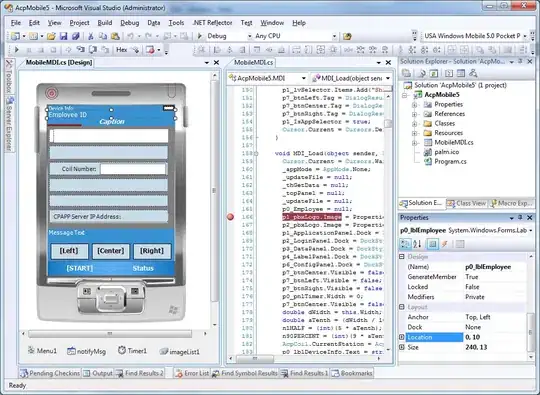Open the Build menu

click(105, 23)
